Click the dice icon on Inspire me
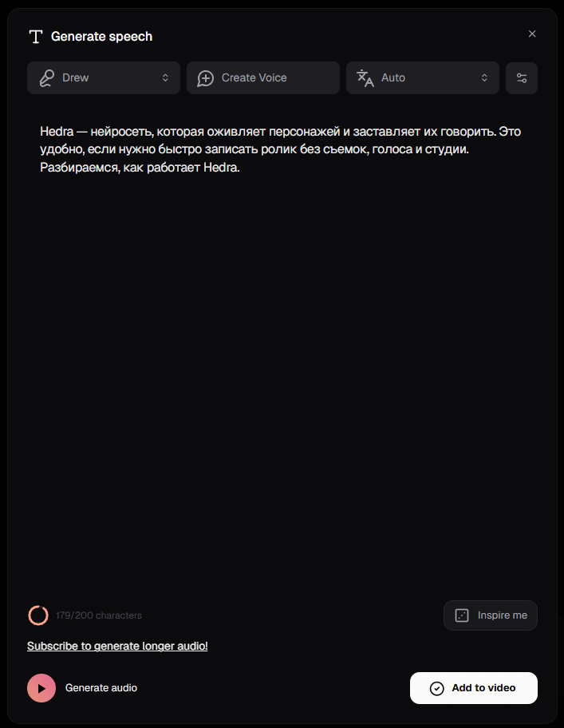This screenshot has width=564, height=728. (462, 615)
